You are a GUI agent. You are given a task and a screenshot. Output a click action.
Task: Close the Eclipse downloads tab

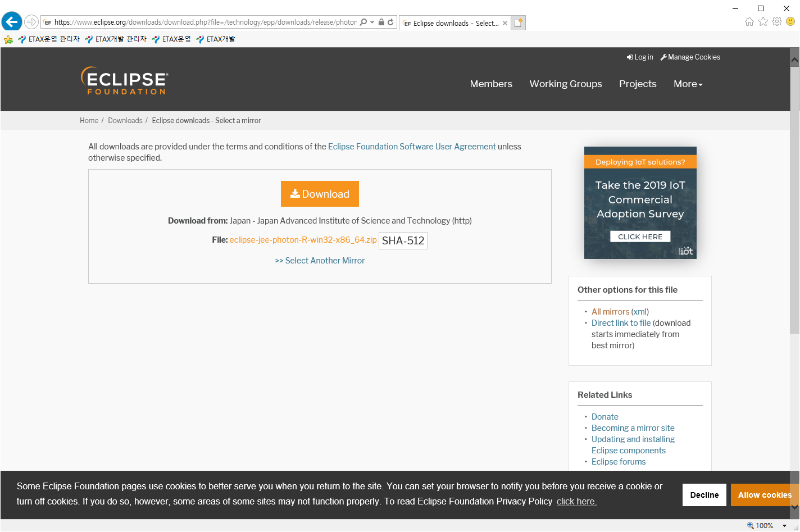(505, 23)
